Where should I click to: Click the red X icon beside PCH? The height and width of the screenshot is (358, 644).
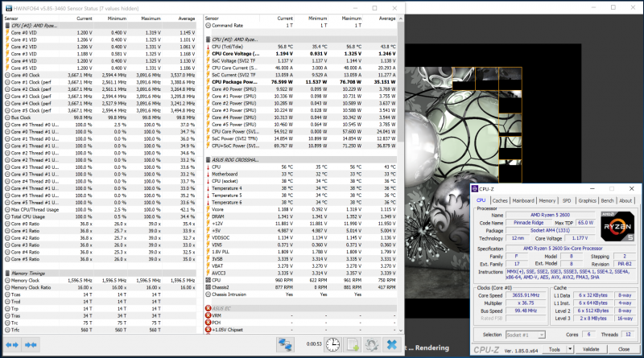(208, 323)
